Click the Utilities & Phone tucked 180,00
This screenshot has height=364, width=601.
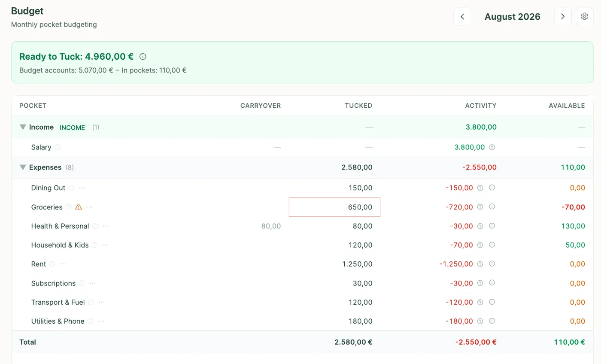361,321
